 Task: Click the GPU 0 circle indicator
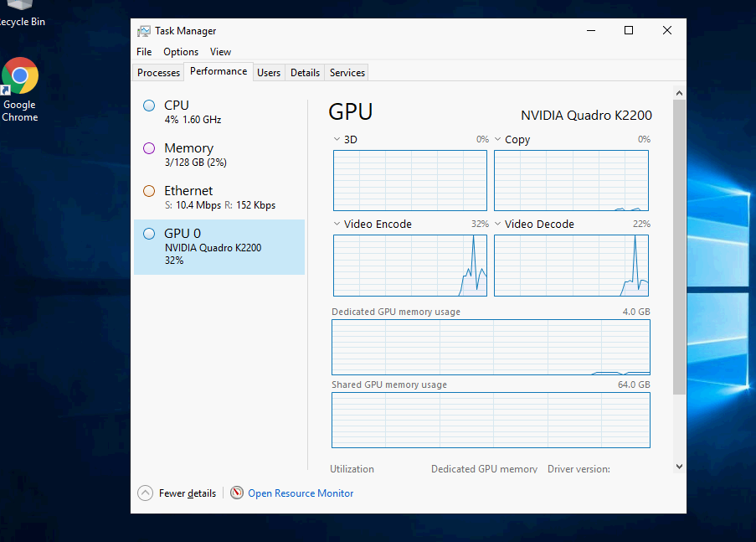[149, 234]
